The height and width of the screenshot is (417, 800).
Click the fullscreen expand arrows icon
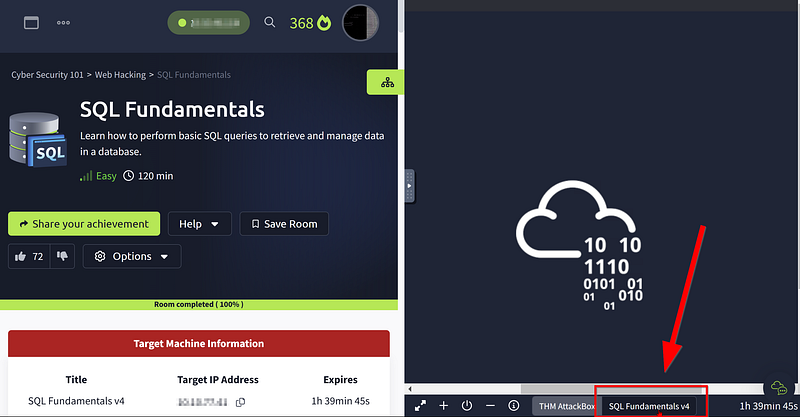[420, 406]
